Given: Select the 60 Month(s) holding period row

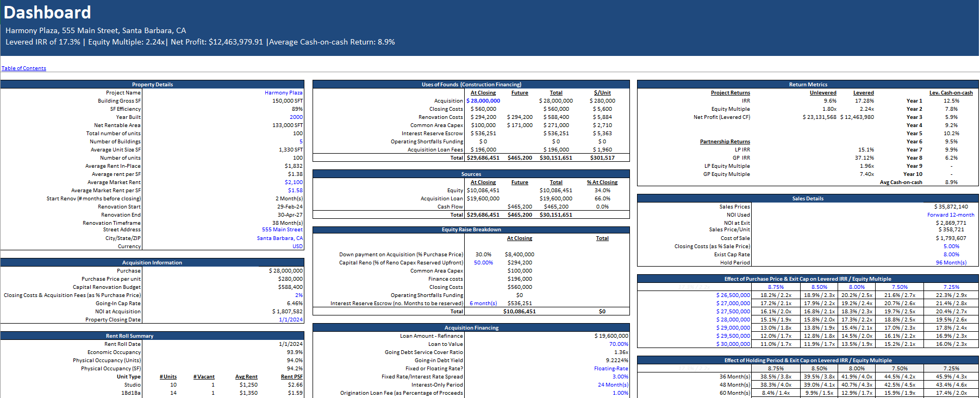Looking at the screenshot, I should click(735, 393).
